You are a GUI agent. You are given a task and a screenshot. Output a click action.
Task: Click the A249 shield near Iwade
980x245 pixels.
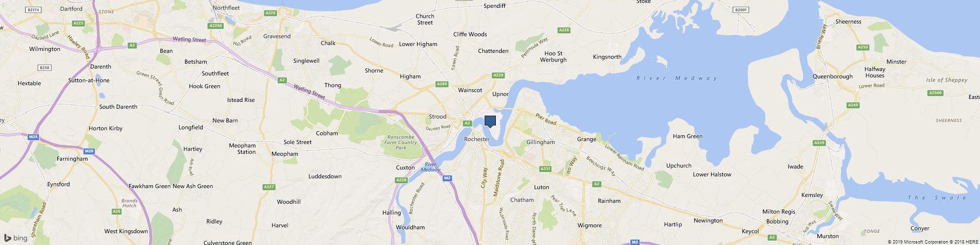(x=819, y=143)
